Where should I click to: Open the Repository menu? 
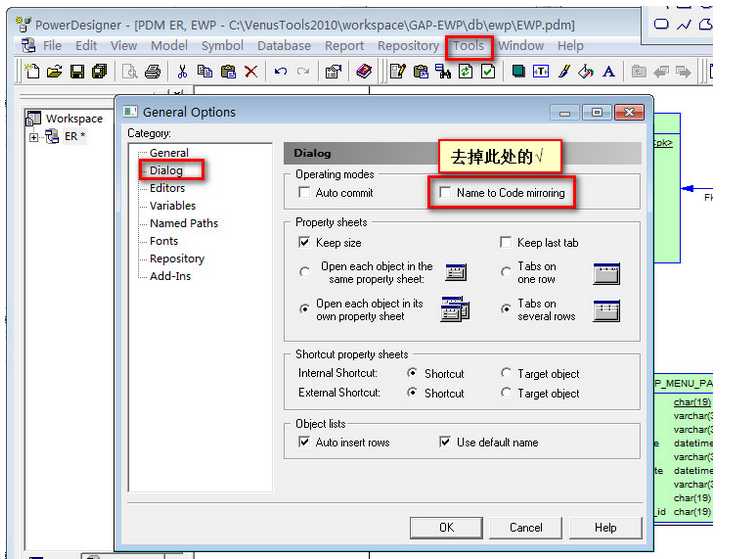tap(408, 46)
